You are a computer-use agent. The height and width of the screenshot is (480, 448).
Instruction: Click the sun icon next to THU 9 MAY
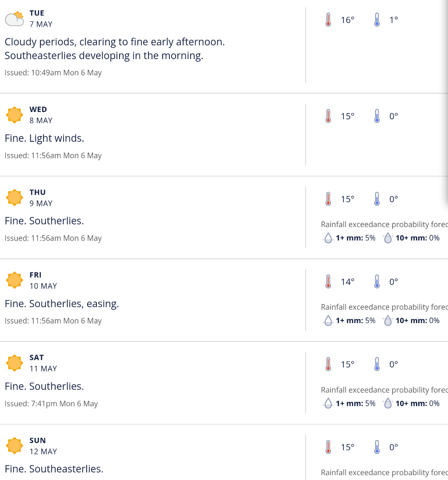tap(14, 198)
